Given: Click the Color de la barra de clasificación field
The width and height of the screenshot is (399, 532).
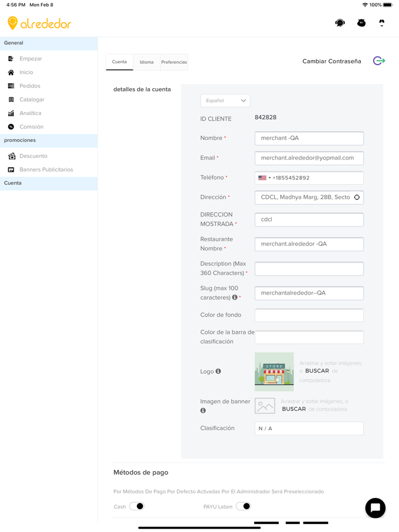Looking at the screenshot, I should [x=309, y=337].
